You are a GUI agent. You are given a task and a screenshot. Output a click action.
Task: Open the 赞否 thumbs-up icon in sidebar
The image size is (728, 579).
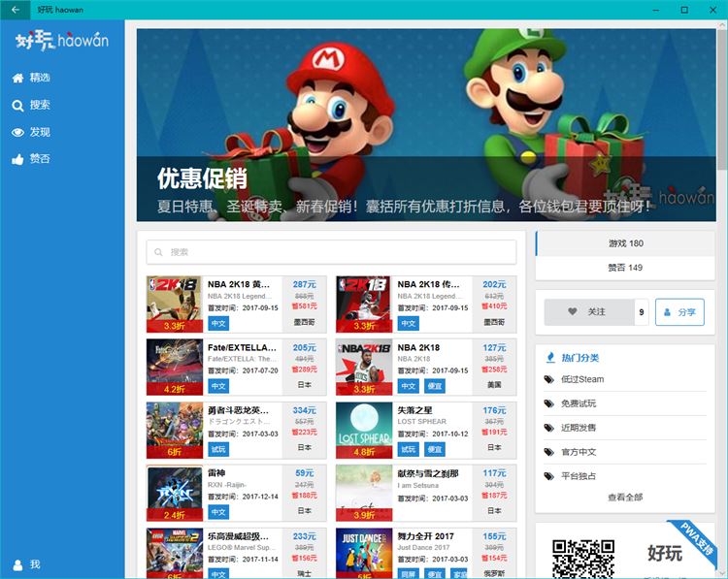(x=17, y=160)
